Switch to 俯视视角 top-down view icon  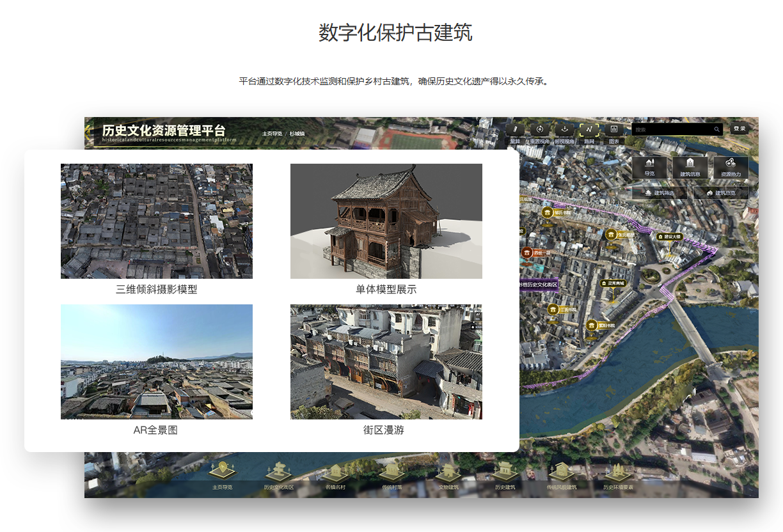(564, 130)
